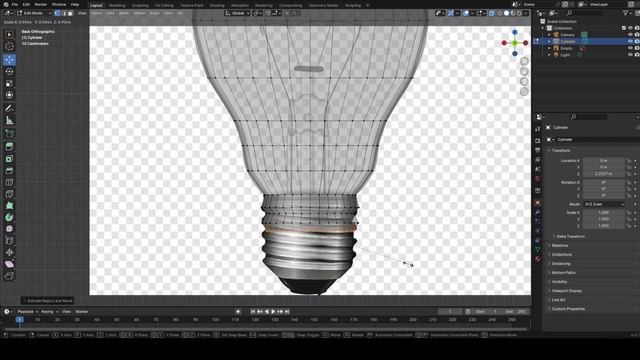Switch to the Modeling workspace tab
Screen dimensions: 640x360
coord(117,5)
